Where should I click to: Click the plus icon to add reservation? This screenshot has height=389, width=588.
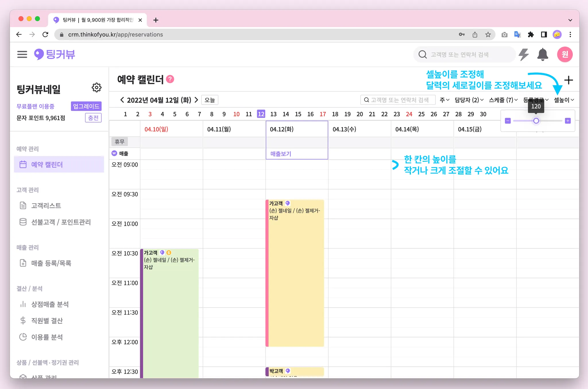click(x=568, y=80)
